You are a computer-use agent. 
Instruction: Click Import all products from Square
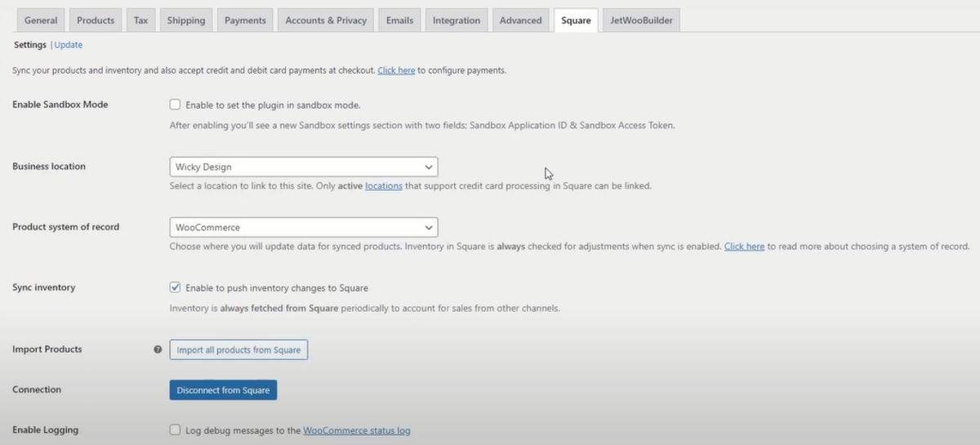(x=238, y=349)
